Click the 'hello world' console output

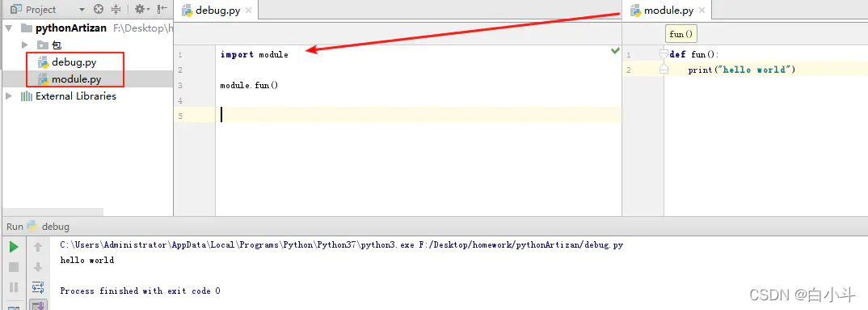coord(87,260)
